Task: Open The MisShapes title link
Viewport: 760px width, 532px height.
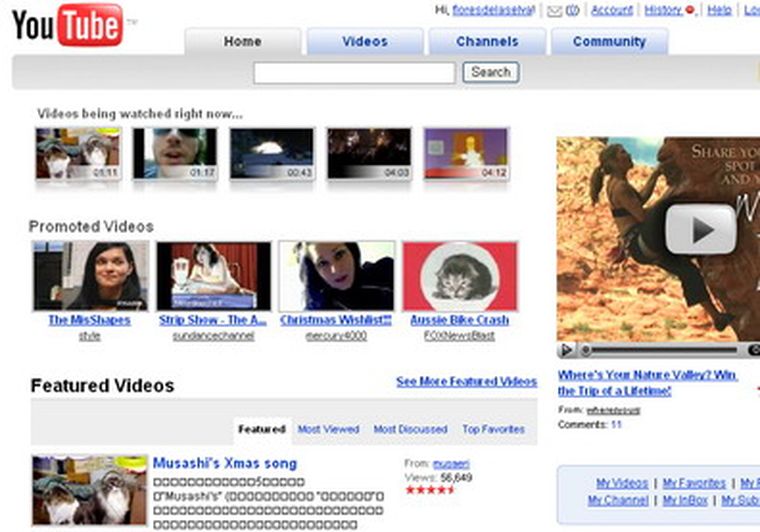Action: [x=90, y=320]
